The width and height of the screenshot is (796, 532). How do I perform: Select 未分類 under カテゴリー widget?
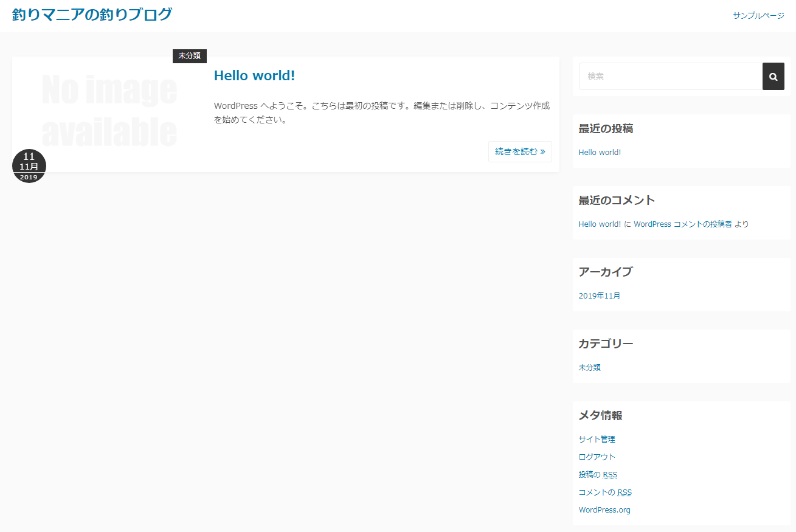[x=589, y=368]
